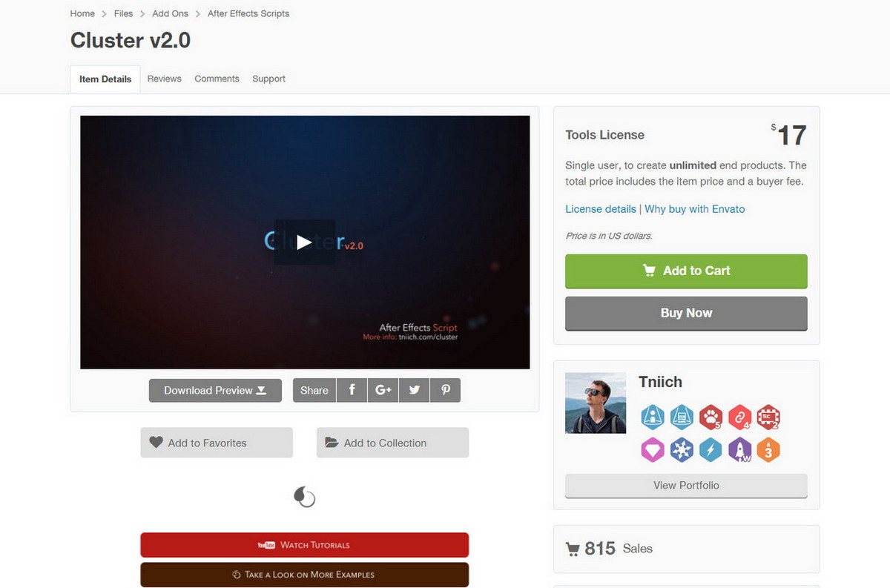The height and width of the screenshot is (588, 890).
Task: Click the red chain-link badge
Action: click(739, 417)
